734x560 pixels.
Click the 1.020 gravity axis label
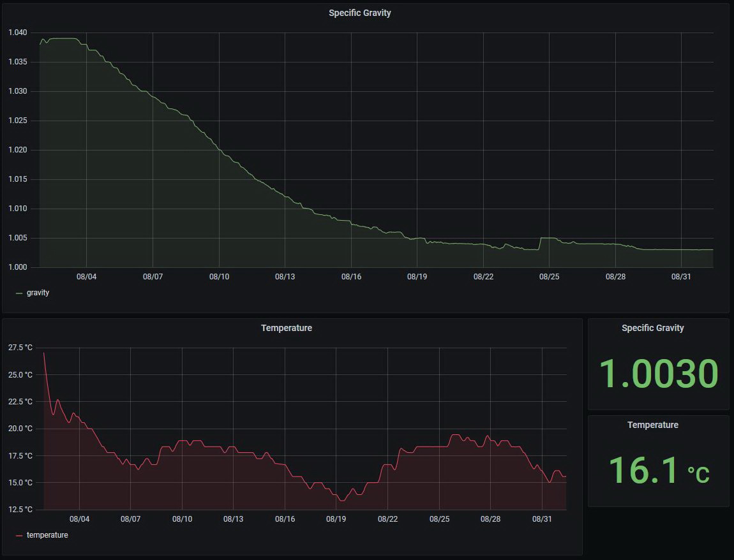(x=18, y=150)
